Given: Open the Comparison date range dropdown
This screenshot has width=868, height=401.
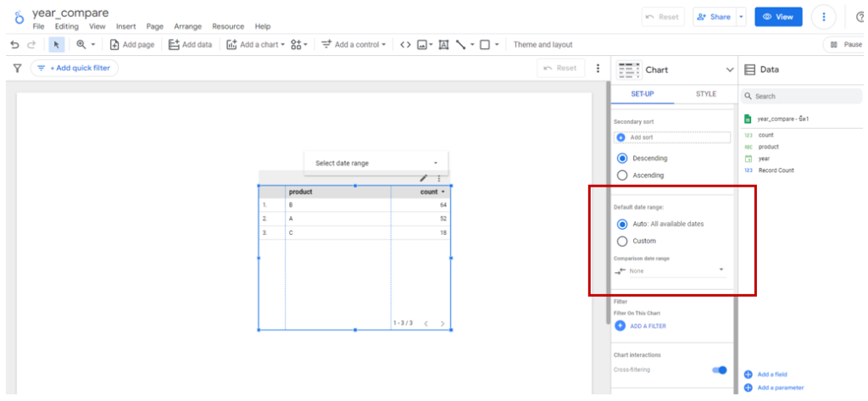Looking at the screenshot, I should (670, 270).
